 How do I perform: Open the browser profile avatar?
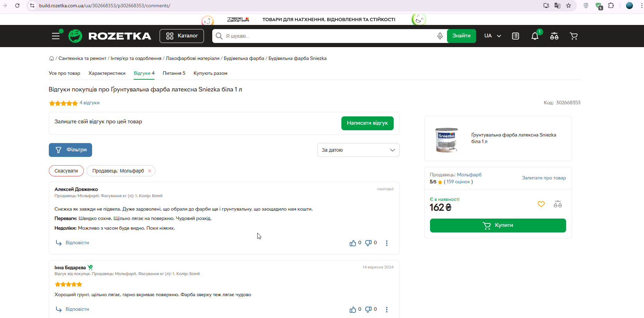[629, 6]
